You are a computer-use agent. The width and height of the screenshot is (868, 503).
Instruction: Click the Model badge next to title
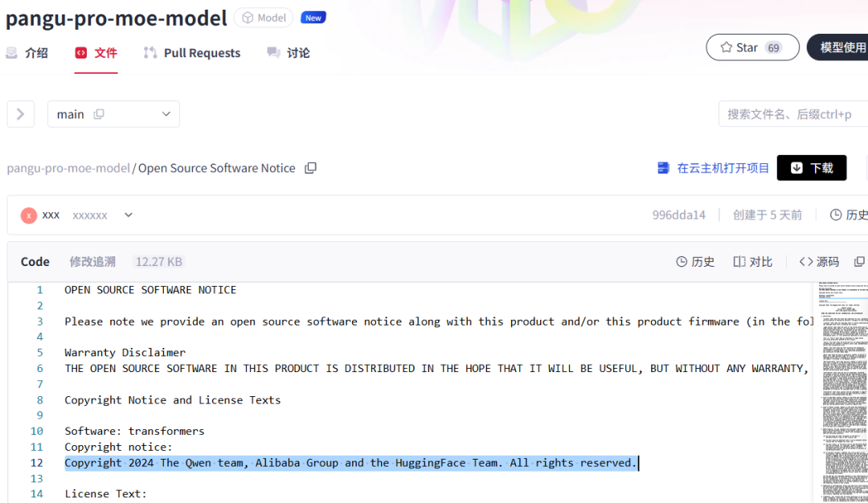(x=264, y=18)
